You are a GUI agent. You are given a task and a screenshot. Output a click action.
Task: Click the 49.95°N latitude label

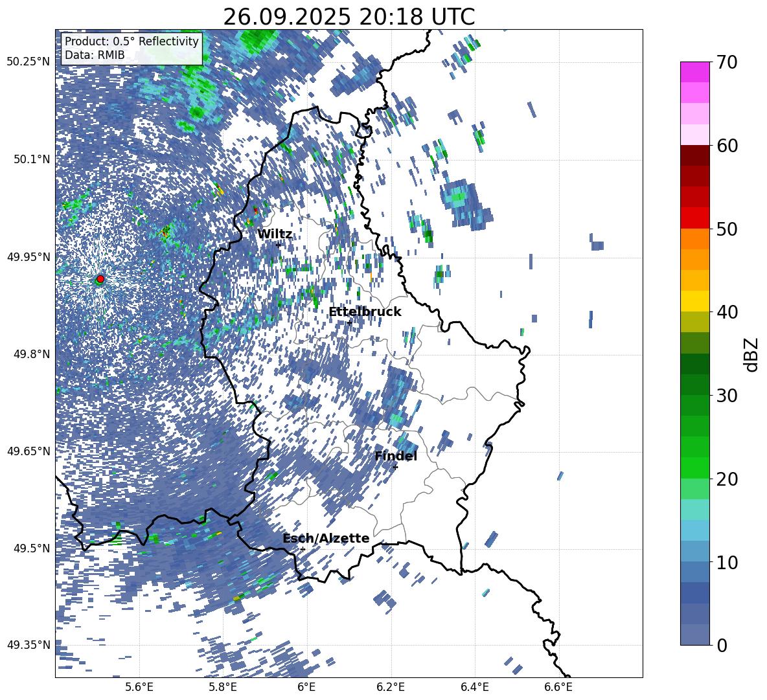pos(29,256)
